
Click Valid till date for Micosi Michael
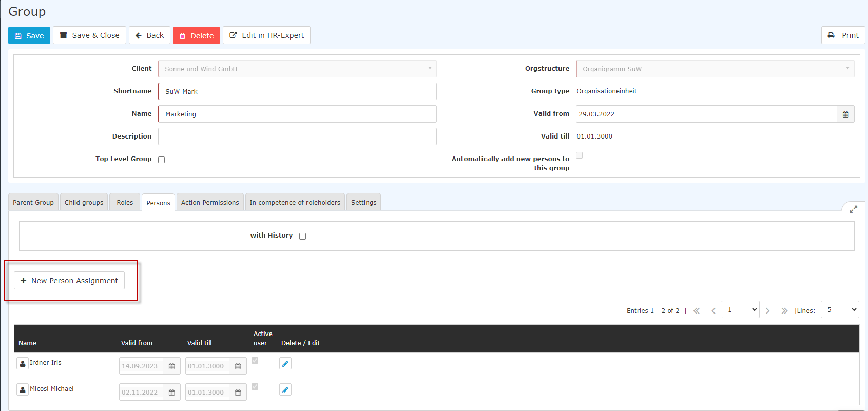click(x=207, y=392)
